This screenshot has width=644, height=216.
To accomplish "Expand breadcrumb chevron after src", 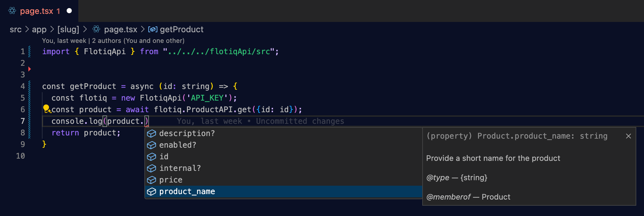I will pyautogui.click(x=27, y=29).
